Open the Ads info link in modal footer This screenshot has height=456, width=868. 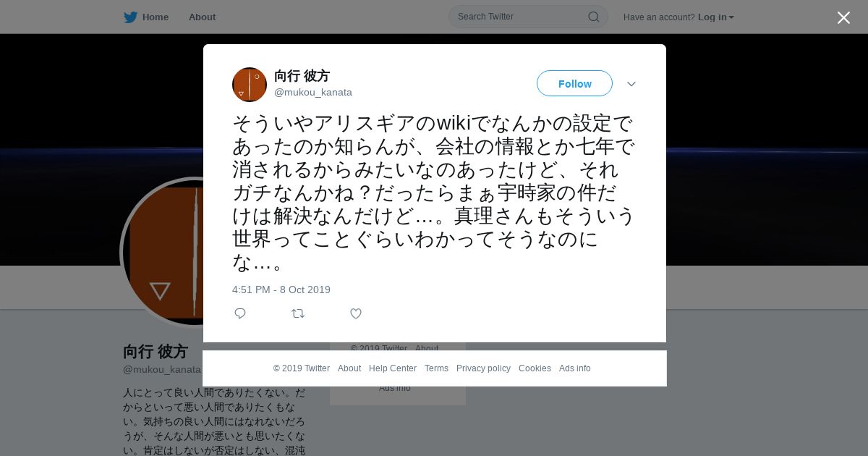click(575, 368)
